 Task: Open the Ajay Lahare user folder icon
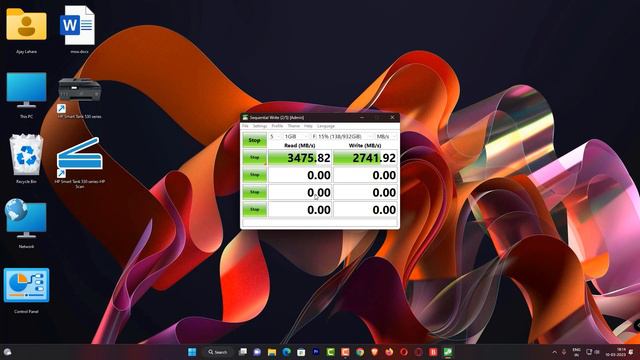[26, 29]
